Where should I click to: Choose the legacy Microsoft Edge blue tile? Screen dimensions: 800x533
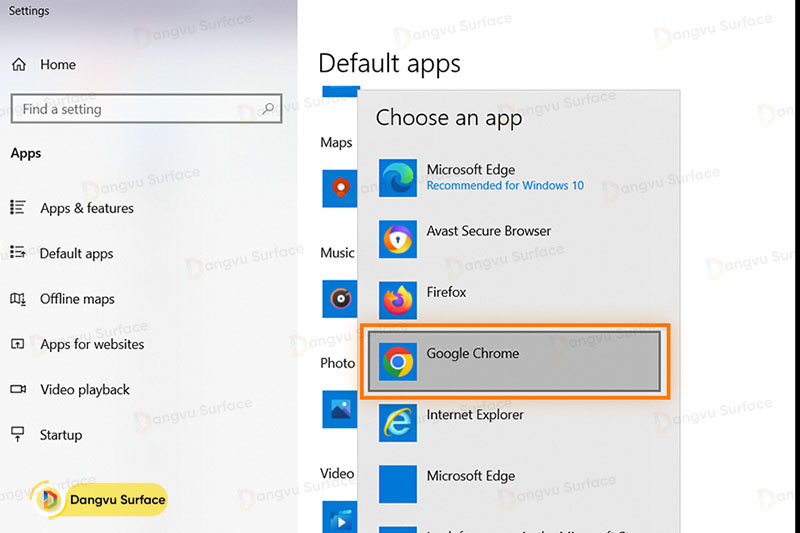pos(398,484)
